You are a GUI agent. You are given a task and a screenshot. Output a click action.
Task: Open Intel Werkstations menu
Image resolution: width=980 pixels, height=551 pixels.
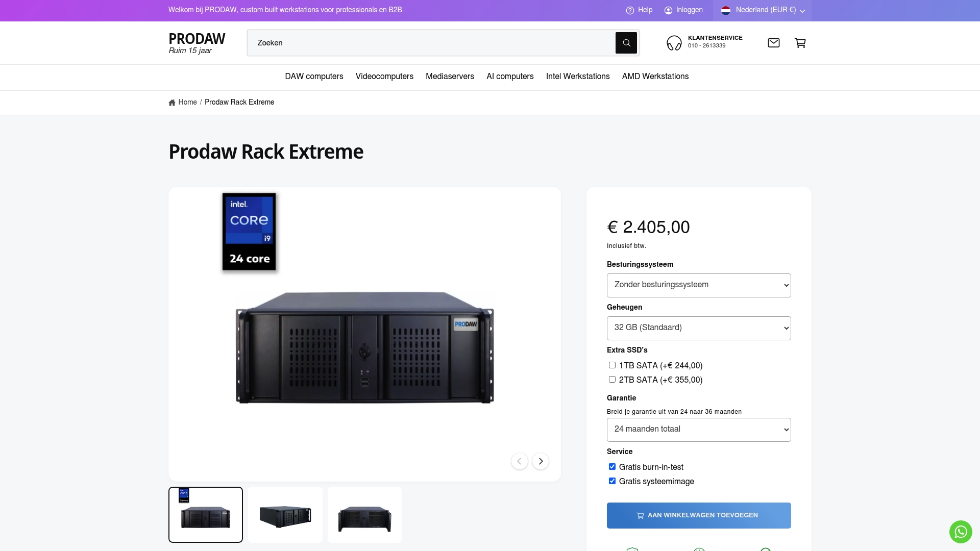coord(578,77)
